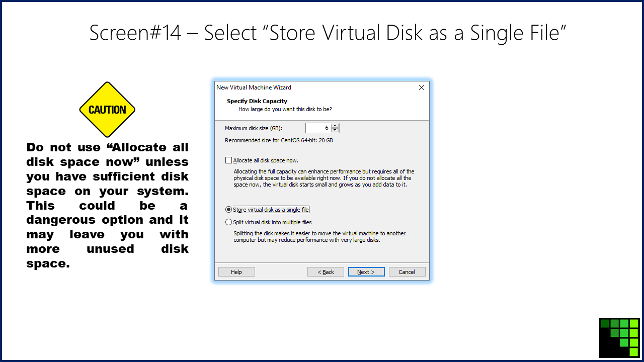
Task: Proceed by clicking Next
Action: [x=366, y=271]
